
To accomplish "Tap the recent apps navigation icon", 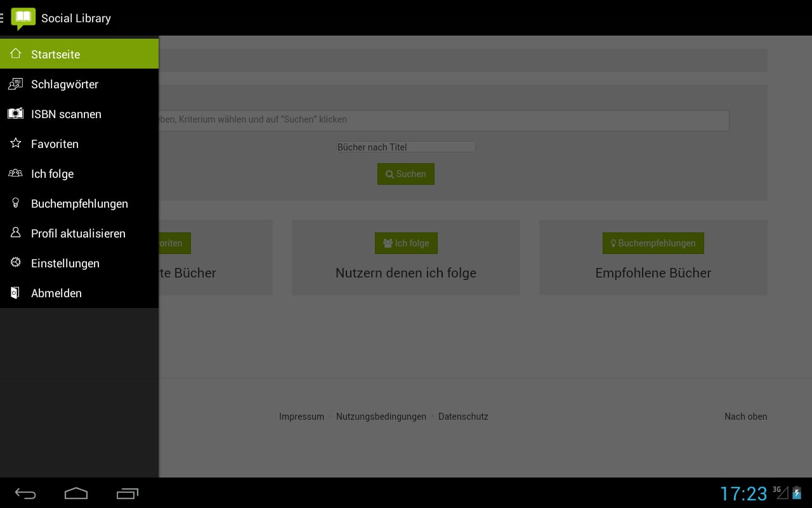I will point(127,493).
